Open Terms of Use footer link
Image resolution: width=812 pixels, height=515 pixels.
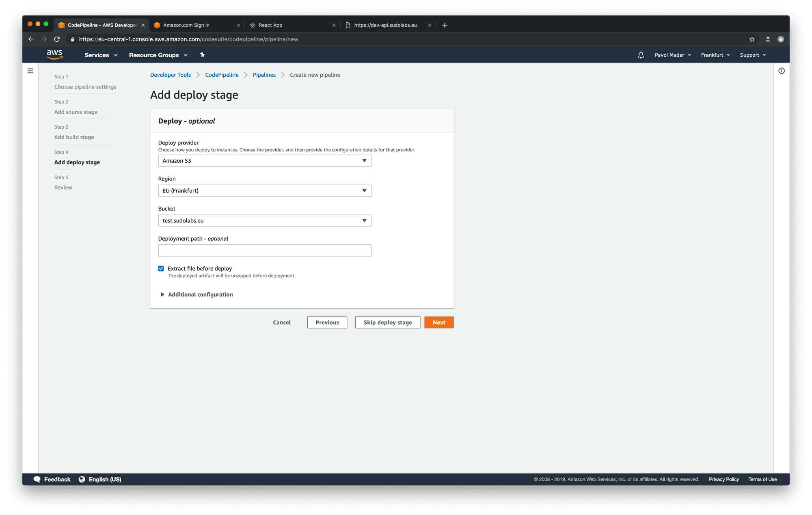(x=762, y=479)
